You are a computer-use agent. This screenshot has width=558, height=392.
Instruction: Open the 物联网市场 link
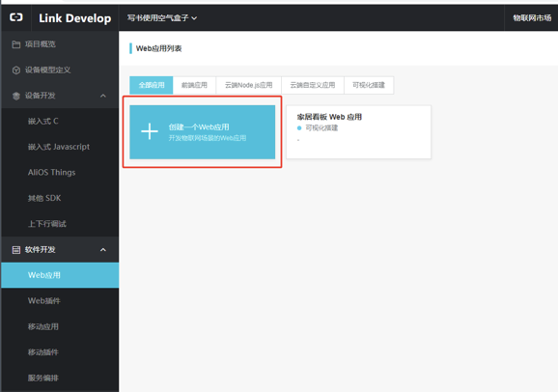532,17
